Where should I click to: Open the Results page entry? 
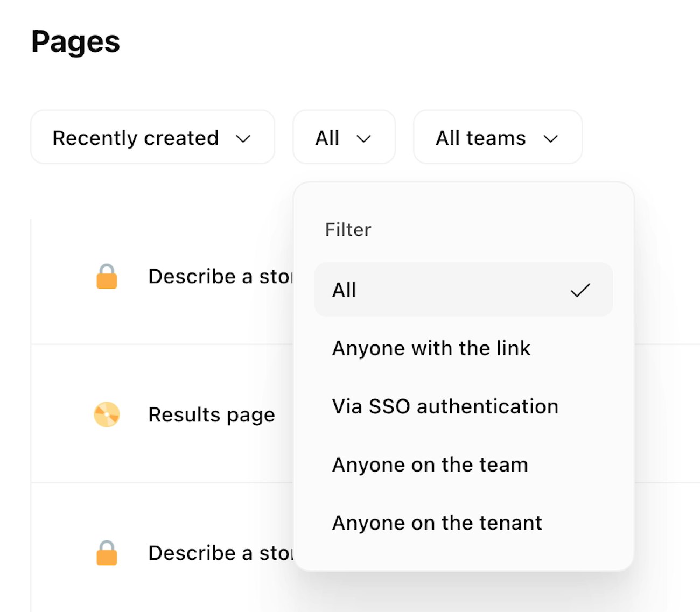point(212,414)
